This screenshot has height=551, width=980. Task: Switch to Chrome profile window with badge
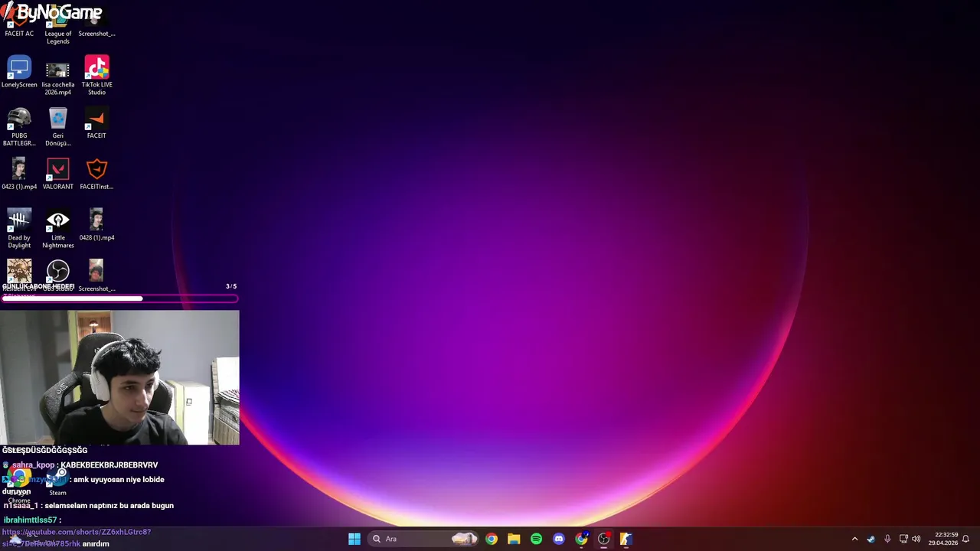click(x=581, y=539)
